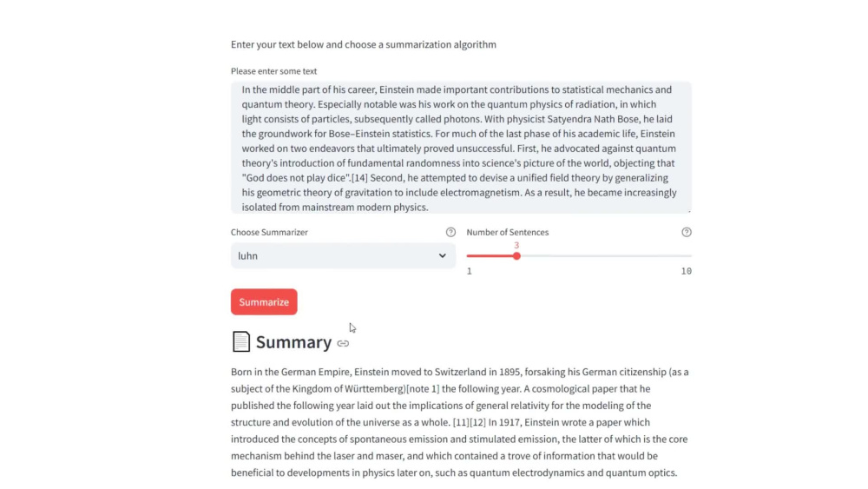
Task: Click the '[note 1]' reference in the summary
Action: pyautogui.click(x=423, y=389)
